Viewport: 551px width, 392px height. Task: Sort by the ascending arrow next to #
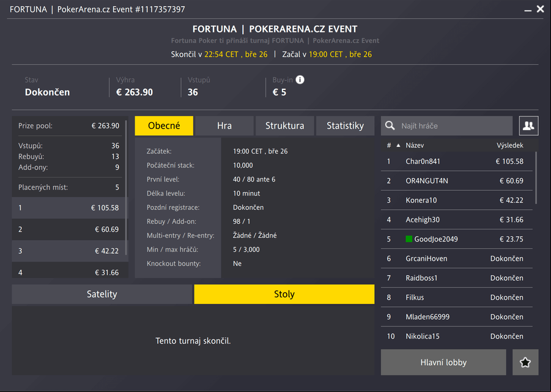click(398, 146)
